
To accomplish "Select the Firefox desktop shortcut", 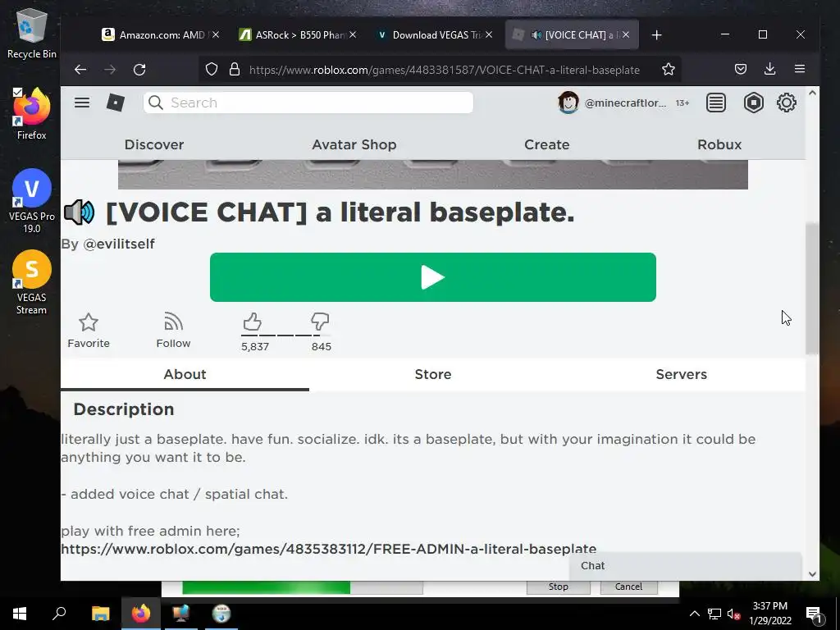I will (x=32, y=113).
